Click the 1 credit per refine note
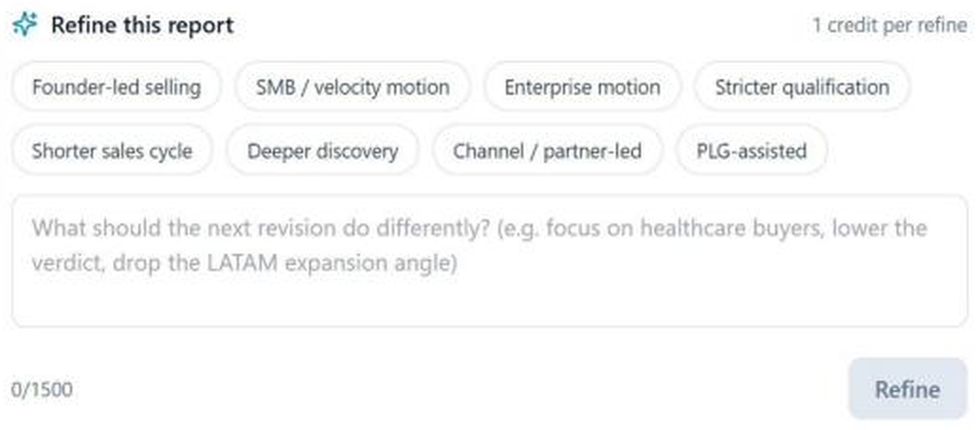Screen dimensions: 980x430 coord(889,26)
